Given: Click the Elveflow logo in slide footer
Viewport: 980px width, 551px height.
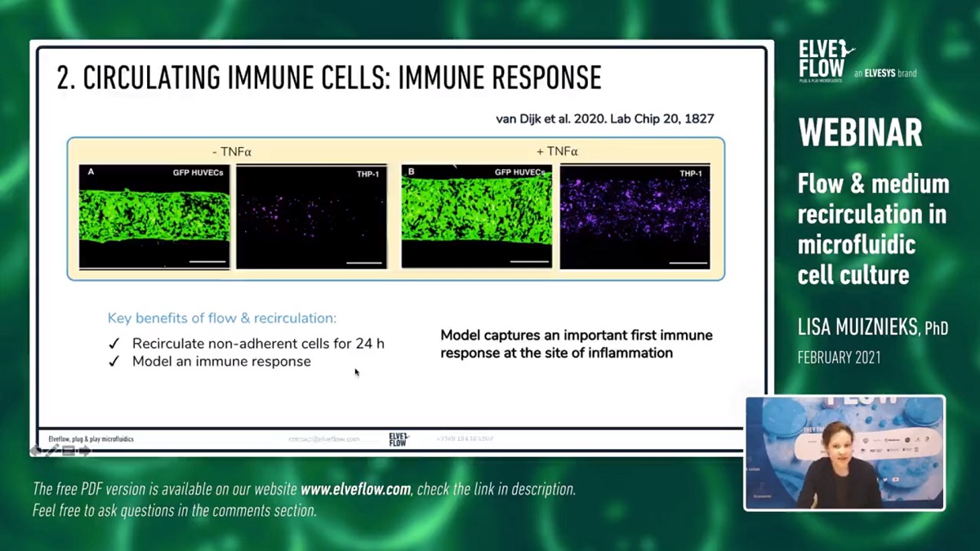Looking at the screenshot, I should (399, 439).
